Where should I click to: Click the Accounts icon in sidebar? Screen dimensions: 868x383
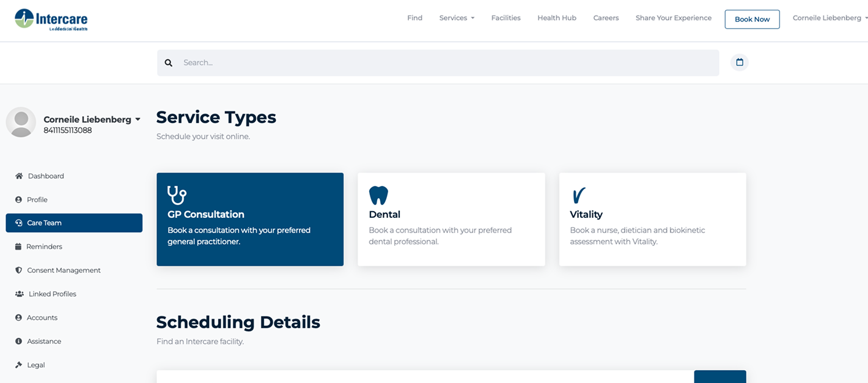point(18,318)
